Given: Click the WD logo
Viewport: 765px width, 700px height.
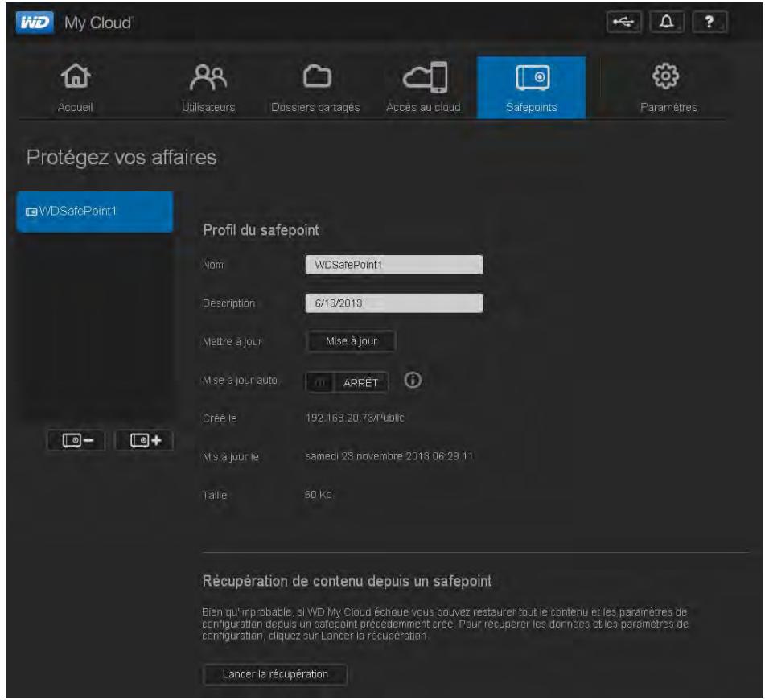Looking at the screenshot, I should tap(35, 23).
